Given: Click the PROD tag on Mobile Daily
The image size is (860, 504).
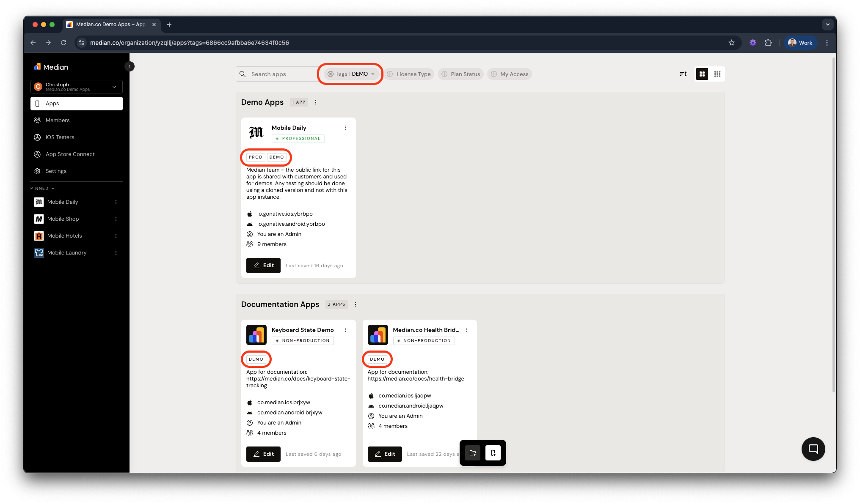Looking at the screenshot, I should click(x=256, y=157).
